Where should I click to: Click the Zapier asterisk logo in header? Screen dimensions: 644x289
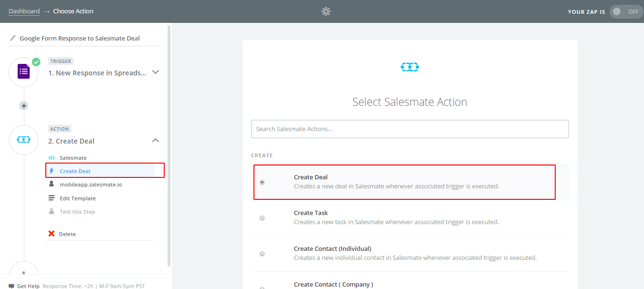coord(326,11)
